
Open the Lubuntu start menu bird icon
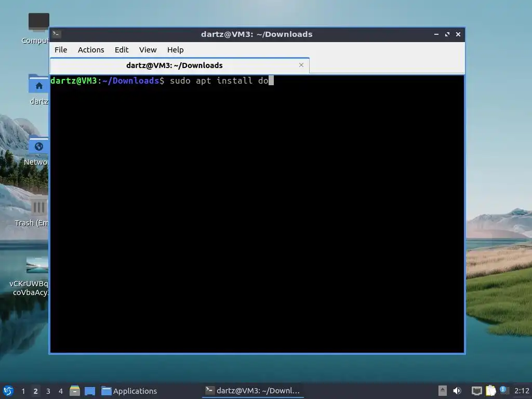pyautogui.click(x=8, y=391)
